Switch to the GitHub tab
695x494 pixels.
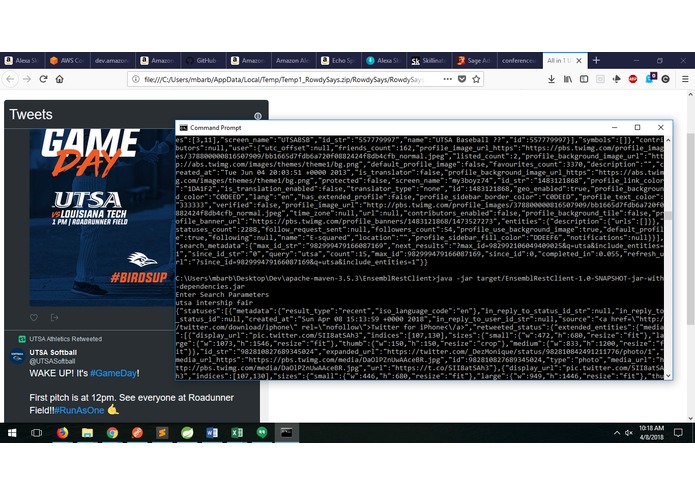(203, 61)
